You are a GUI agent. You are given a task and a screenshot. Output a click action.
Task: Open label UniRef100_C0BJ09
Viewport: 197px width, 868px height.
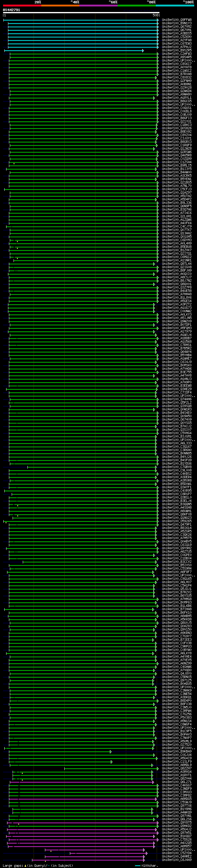coord(177,115)
